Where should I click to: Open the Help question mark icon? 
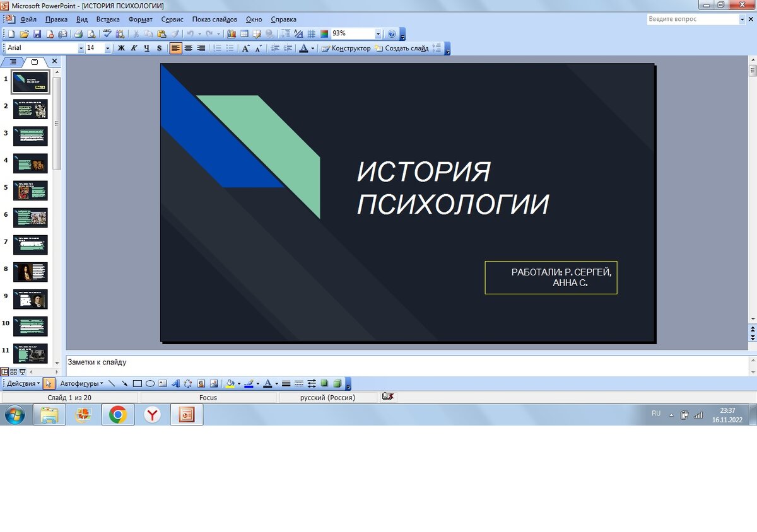pos(392,34)
